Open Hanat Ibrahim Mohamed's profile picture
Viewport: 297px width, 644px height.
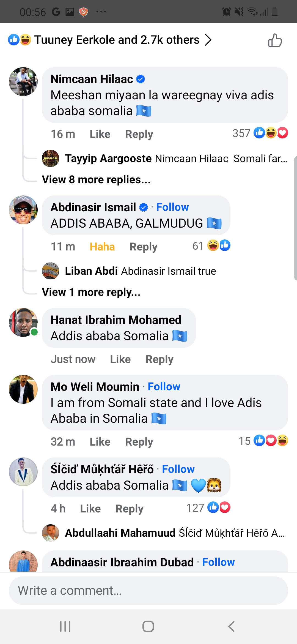23,322
